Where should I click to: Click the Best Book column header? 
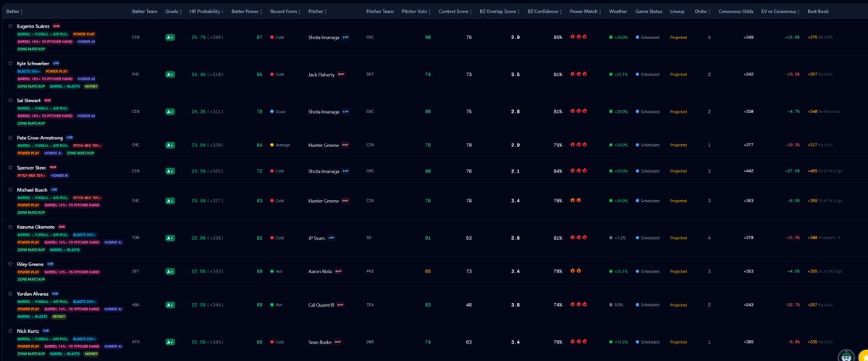click(817, 11)
